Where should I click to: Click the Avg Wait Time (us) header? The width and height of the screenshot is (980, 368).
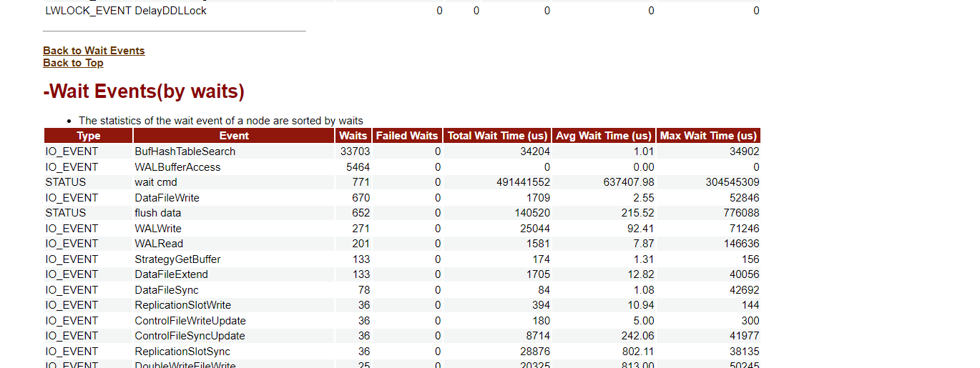tap(604, 136)
